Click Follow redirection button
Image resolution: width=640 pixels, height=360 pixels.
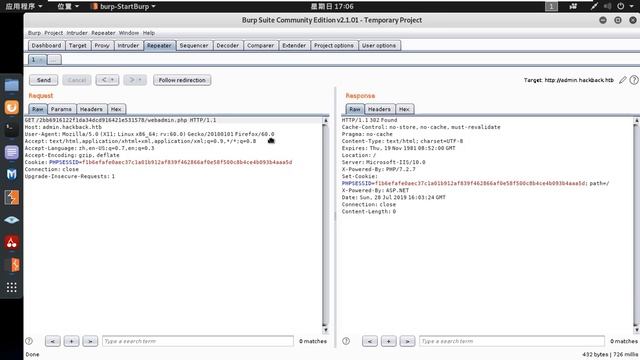(182, 80)
